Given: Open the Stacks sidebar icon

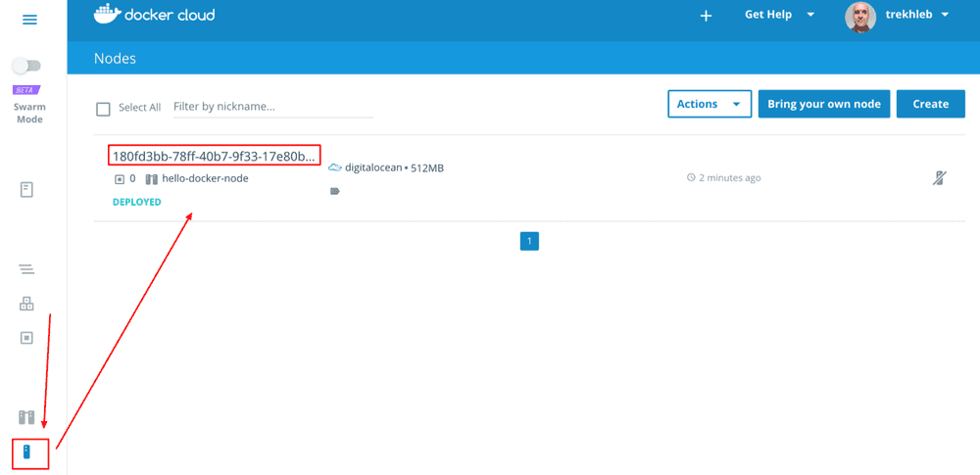Looking at the screenshot, I should (26, 269).
